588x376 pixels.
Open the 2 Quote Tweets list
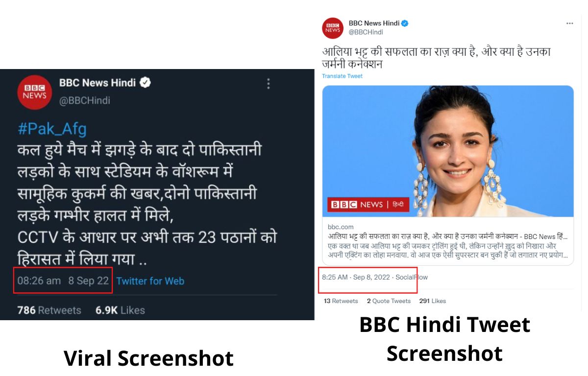coord(389,301)
